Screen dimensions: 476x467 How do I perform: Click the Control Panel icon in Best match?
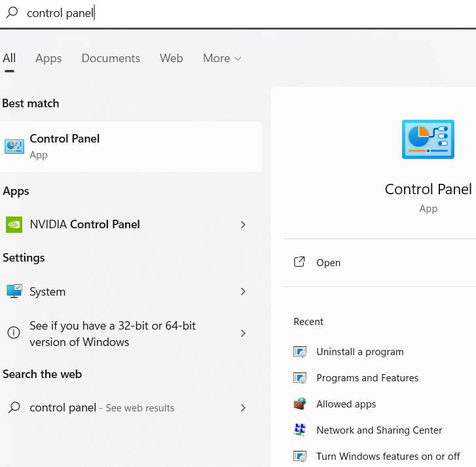tap(14, 147)
